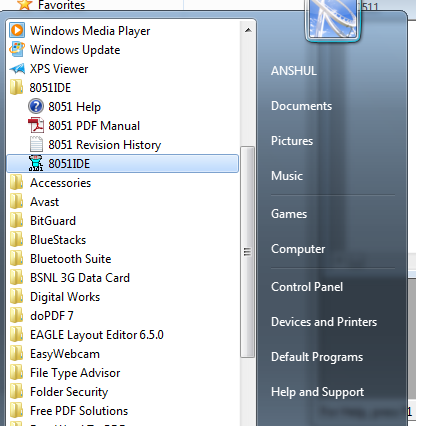Click the programs list scrollbar thumb
This screenshot has height=437, width=443.
click(247, 252)
